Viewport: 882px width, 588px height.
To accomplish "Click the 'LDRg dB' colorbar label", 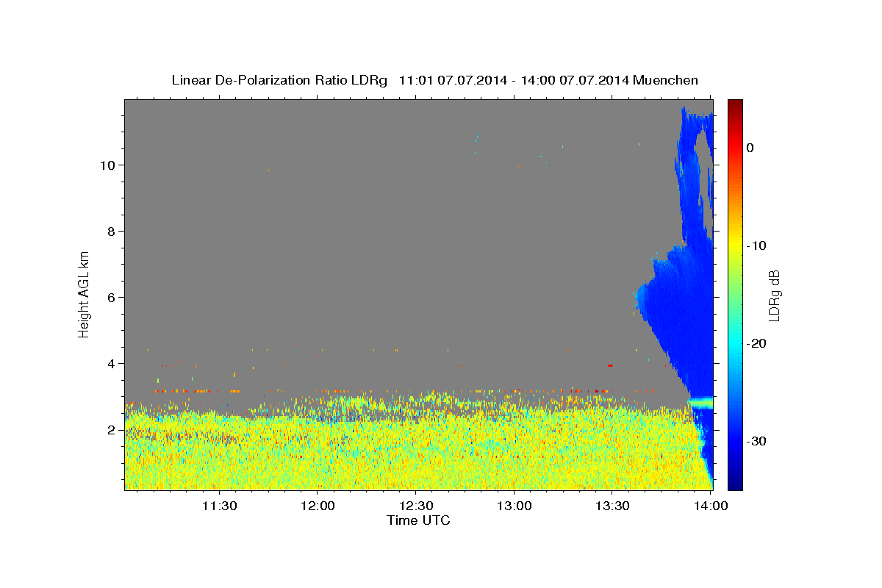I will click(774, 294).
